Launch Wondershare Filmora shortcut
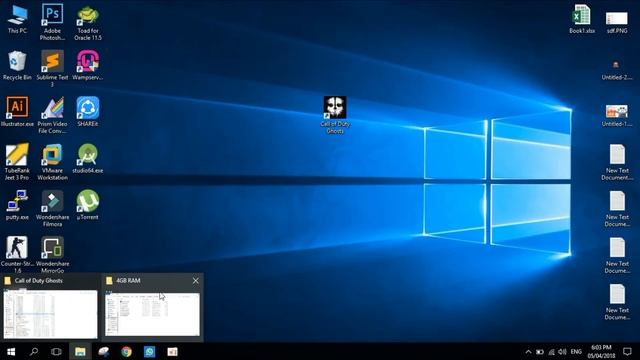 click(x=52, y=208)
